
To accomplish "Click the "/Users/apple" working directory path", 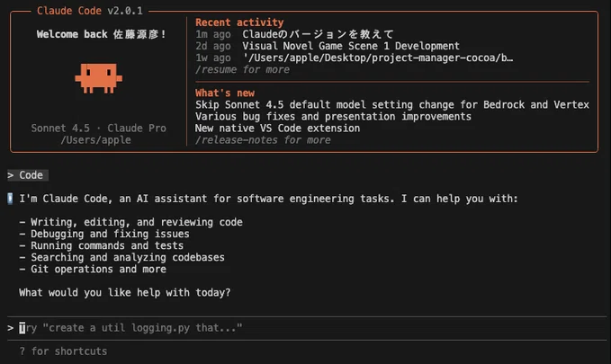I will pos(96,140).
